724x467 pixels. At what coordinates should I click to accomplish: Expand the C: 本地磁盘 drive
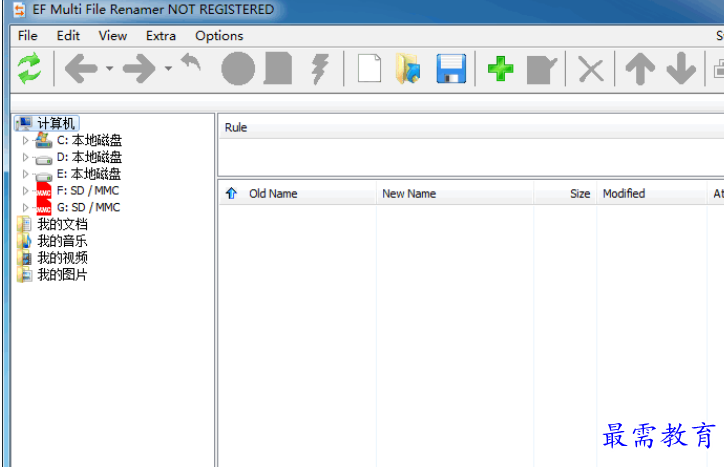click(x=25, y=140)
